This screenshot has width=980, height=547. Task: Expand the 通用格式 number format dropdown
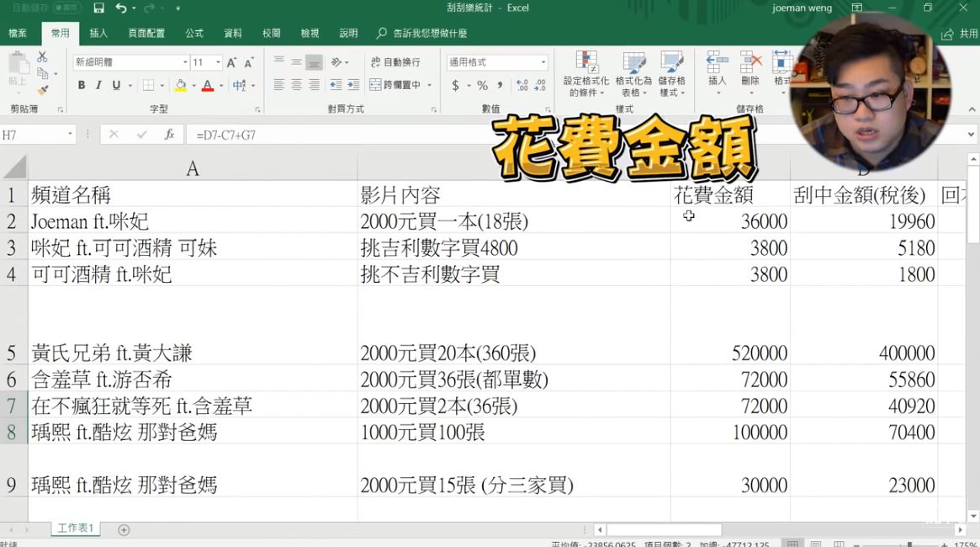[543, 62]
